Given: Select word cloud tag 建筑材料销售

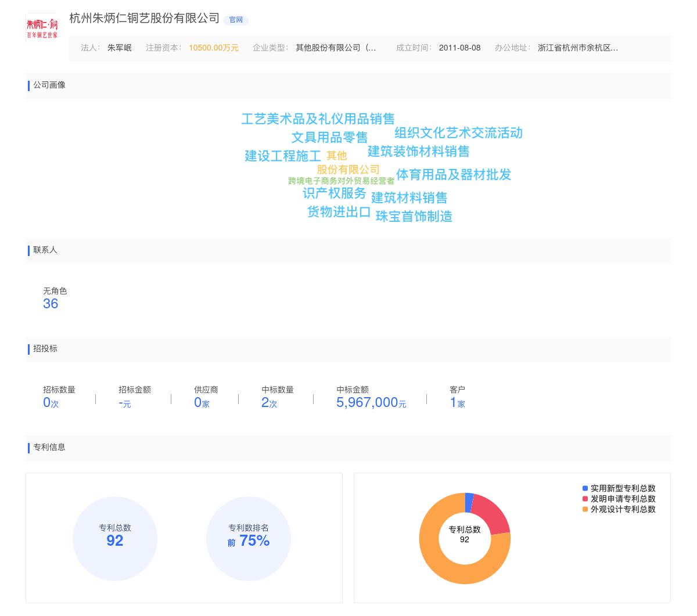Looking at the screenshot, I should 409,198.
